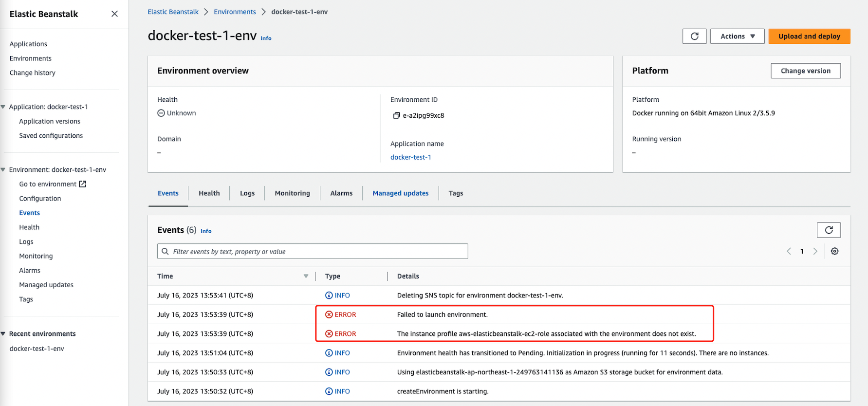Collapse the Recent environments section

point(3,334)
